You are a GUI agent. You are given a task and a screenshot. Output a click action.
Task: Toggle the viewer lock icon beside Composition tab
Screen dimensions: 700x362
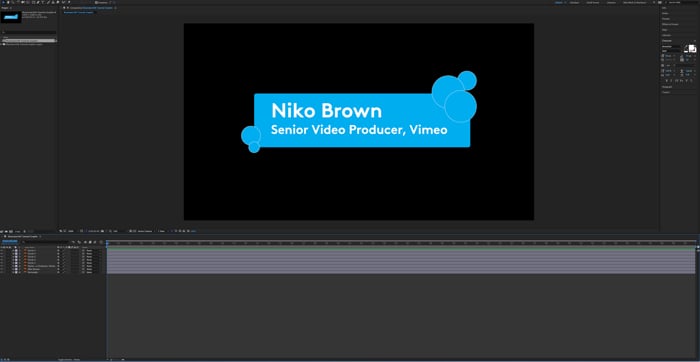[67, 8]
